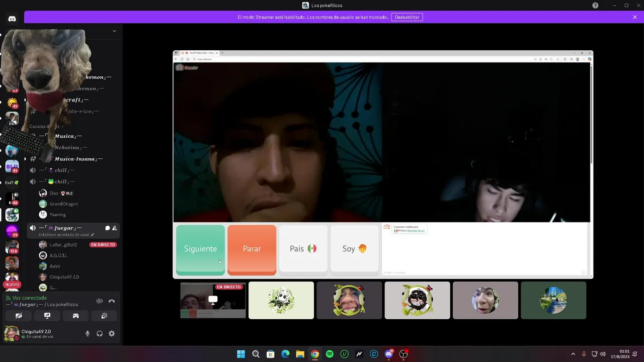644x362 pixels.
Task: Open Discord direct messages home icon
Action: tap(12, 19)
